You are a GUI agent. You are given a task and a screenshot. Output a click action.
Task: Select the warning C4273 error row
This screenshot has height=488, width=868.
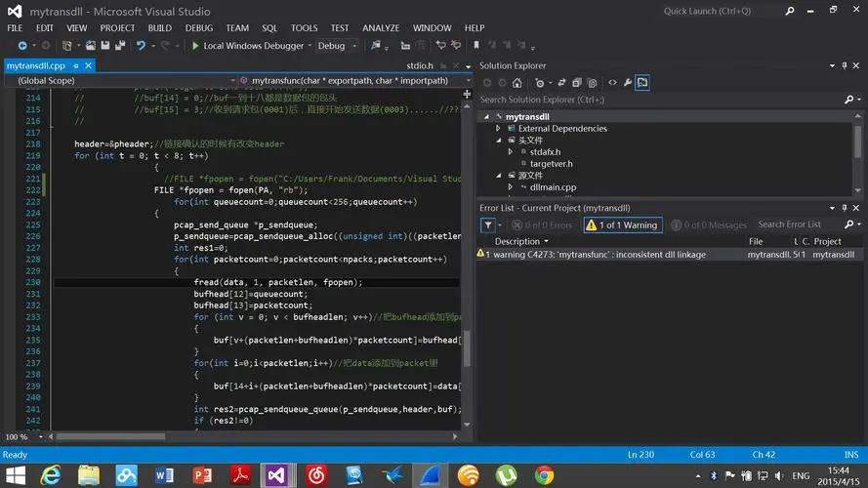pyautogui.click(x=605, y=254)
